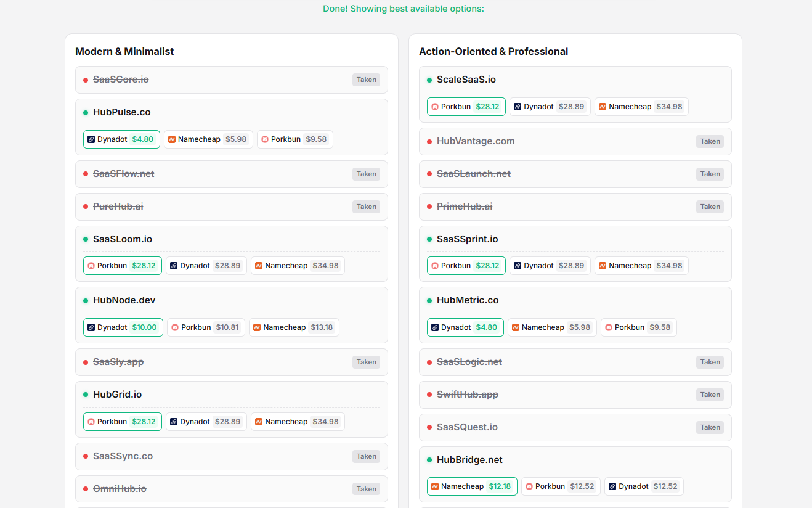Image resolution: width=812 pixels, height=508 pixels.
Task: Click the Modern & Minimalist heading
Action: [124, 52]
